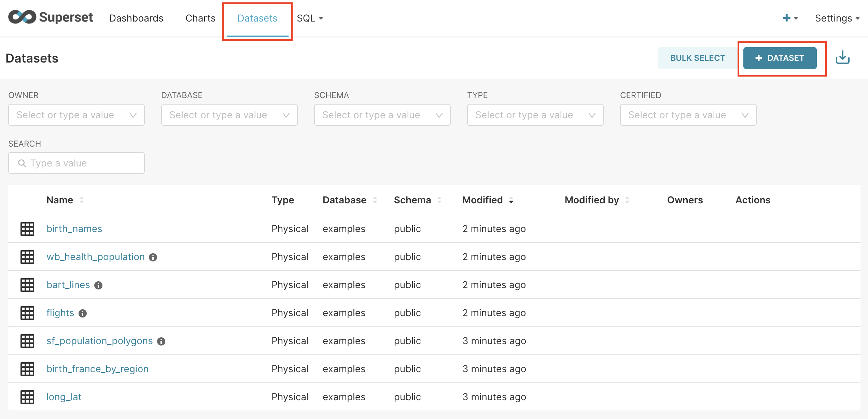
Task: Click the table grid icon for long_lat
Action: 27,397
